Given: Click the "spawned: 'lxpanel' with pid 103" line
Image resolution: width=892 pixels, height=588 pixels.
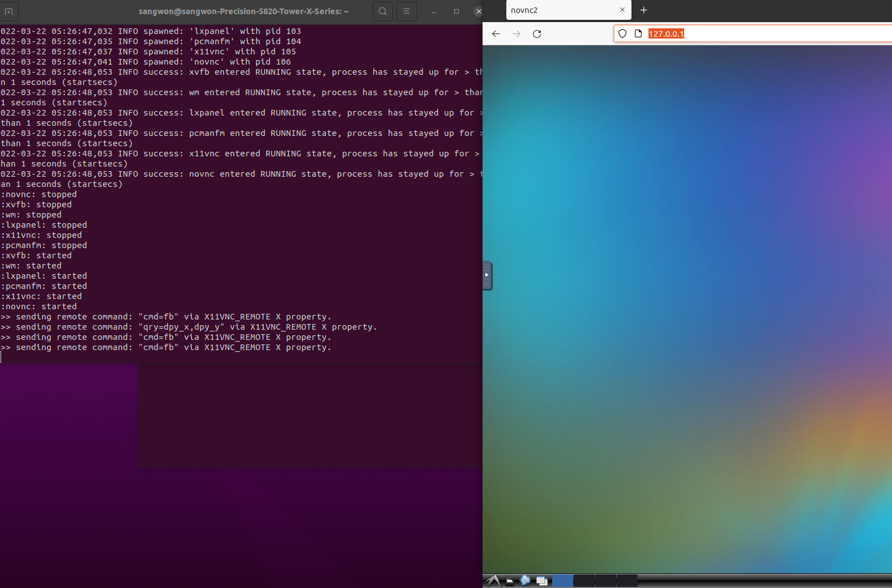Looking at the screenshot, I should (151, 31).
